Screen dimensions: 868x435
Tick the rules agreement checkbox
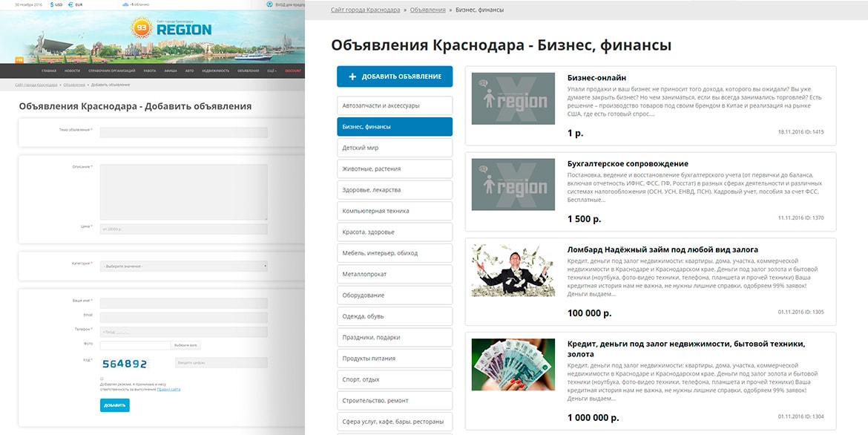pos(102,379)
